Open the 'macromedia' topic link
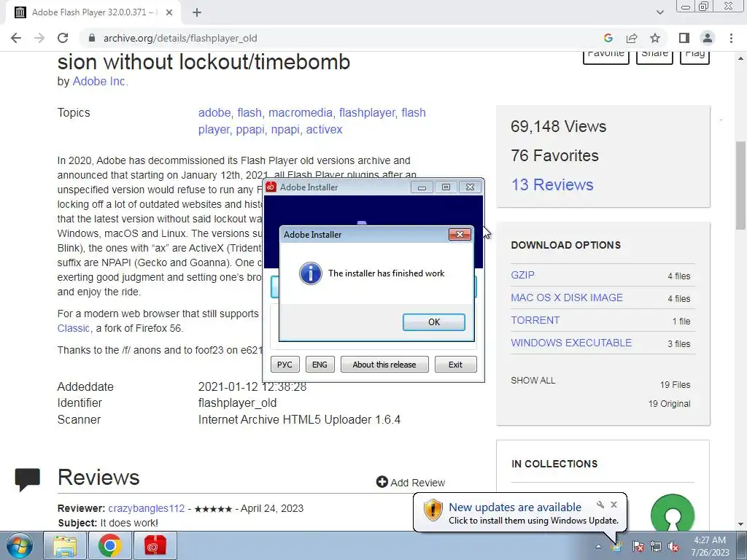Image resolution: width=747 pixels, height=560 pixels. tap(300, 113)
